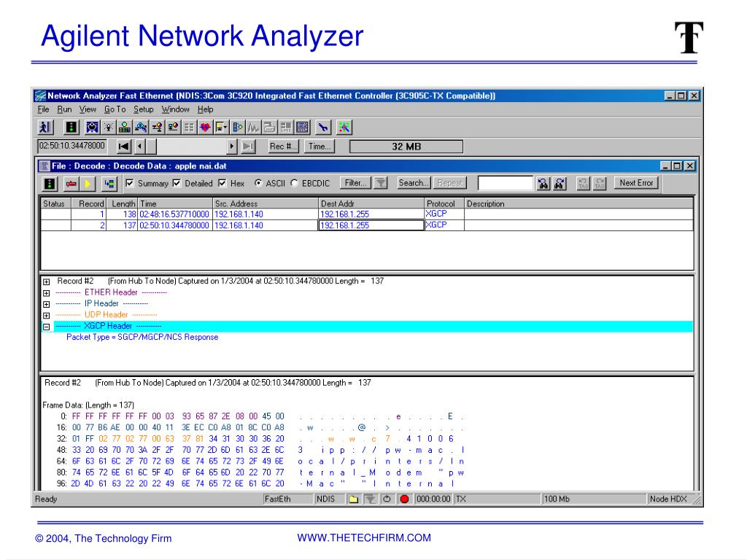Screen dimensions: 747x560
Task: Click the decode toolbar tree layout icon
Action: [x=109, y=183]
